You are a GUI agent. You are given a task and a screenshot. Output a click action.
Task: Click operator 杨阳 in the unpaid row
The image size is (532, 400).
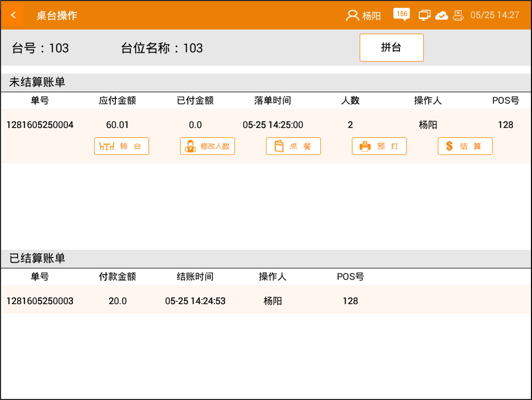tap(428, 125)
